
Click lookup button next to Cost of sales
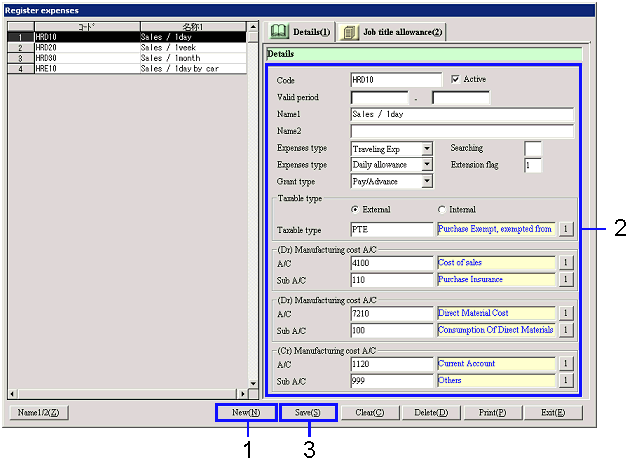pos(563,263)
